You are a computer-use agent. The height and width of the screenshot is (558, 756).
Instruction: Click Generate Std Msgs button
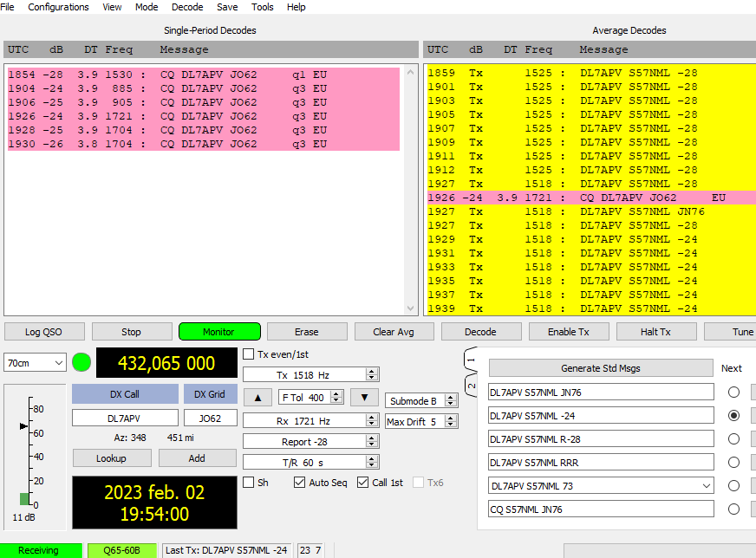(601, 368)
